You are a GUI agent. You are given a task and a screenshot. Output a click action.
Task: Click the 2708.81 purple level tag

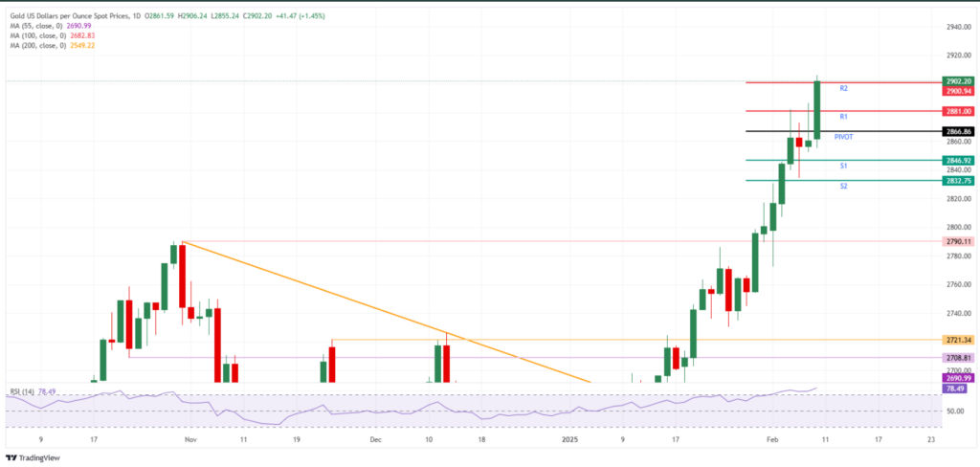tap(960, 358)
